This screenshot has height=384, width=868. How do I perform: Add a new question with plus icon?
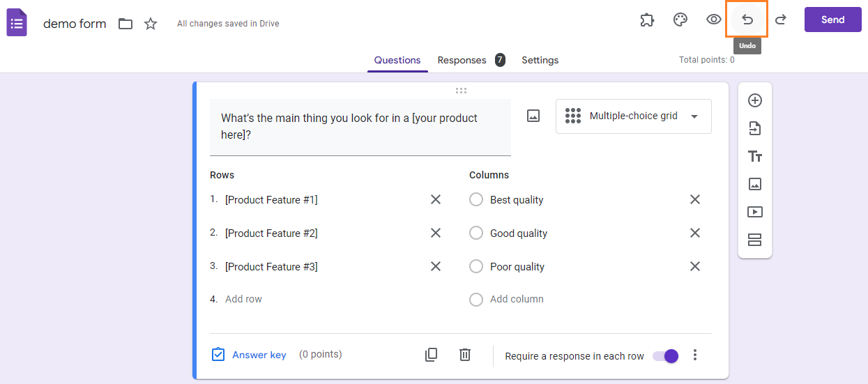point(754,100)
